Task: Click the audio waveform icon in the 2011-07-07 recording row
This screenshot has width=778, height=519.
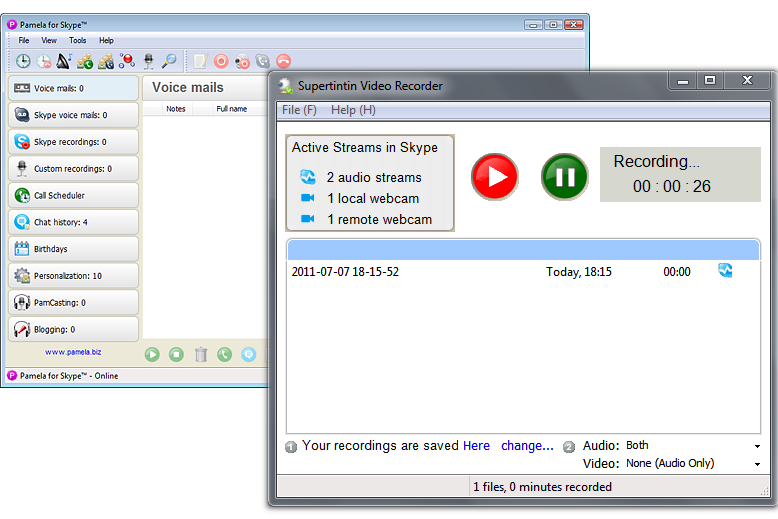Action: pyautogui.click(x=725, y=270)
